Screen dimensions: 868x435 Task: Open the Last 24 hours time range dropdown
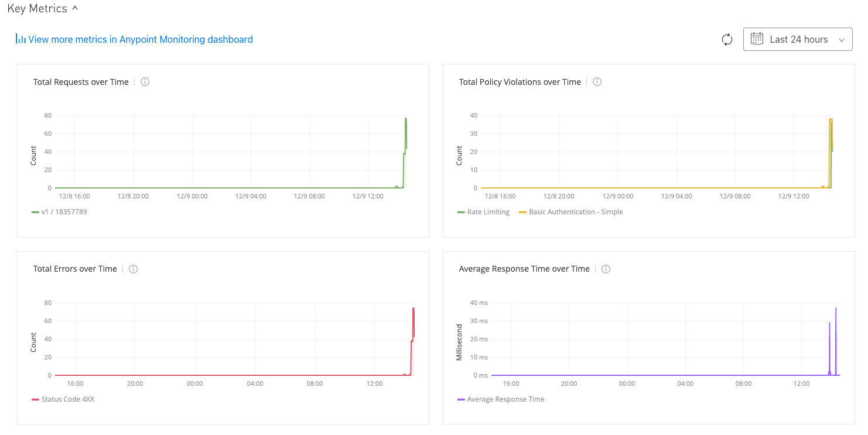(x=798, y=39)
